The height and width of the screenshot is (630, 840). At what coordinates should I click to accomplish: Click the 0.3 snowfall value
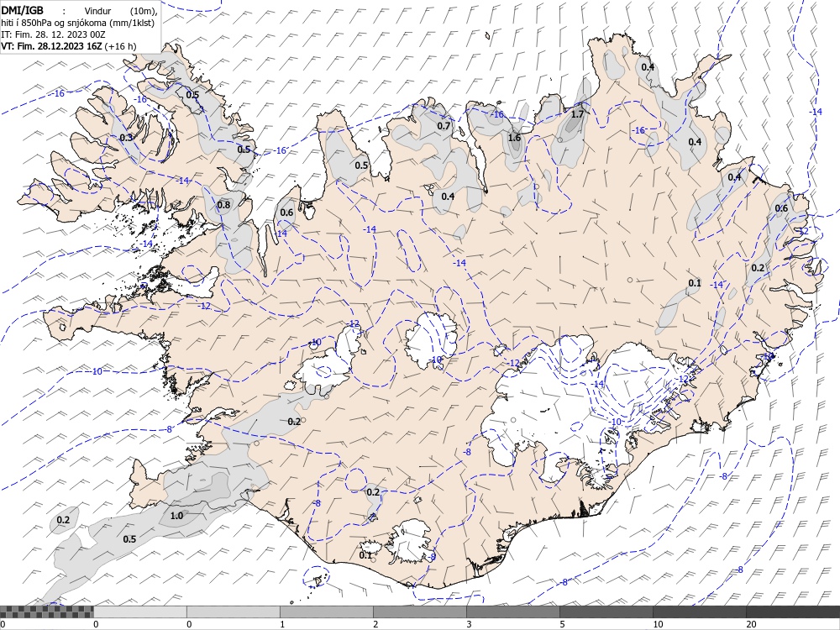click(x=126, y=138)
